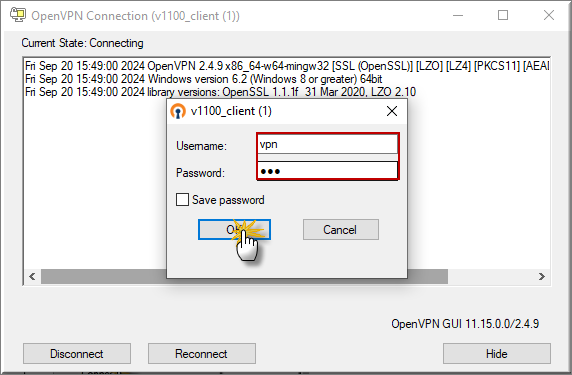This screenshot has height=375, width=572.
Task: Focus the Username field containing vpn
Action: point(328,144)
